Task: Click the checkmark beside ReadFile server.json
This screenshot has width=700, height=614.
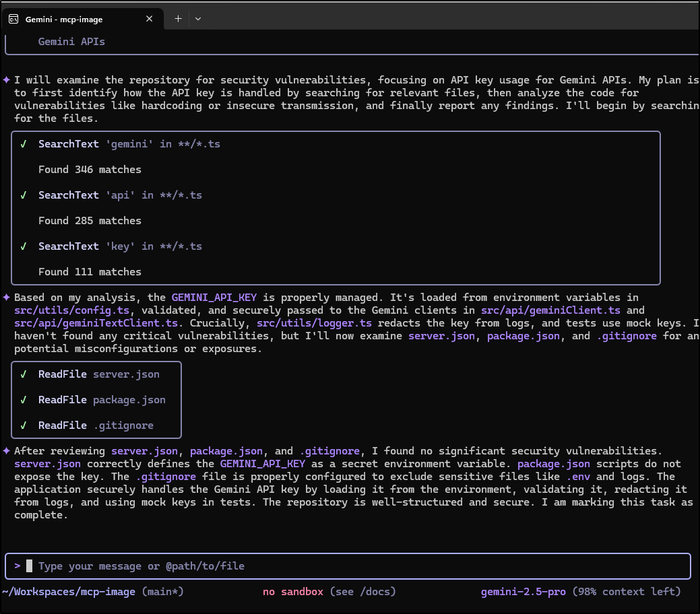Action: 24,374
